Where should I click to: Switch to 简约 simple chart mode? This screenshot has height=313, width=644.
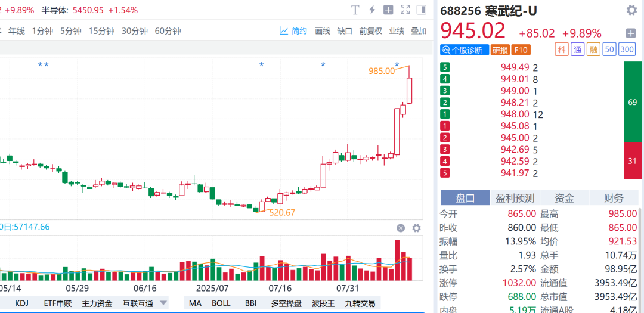[x=293, y=31]
